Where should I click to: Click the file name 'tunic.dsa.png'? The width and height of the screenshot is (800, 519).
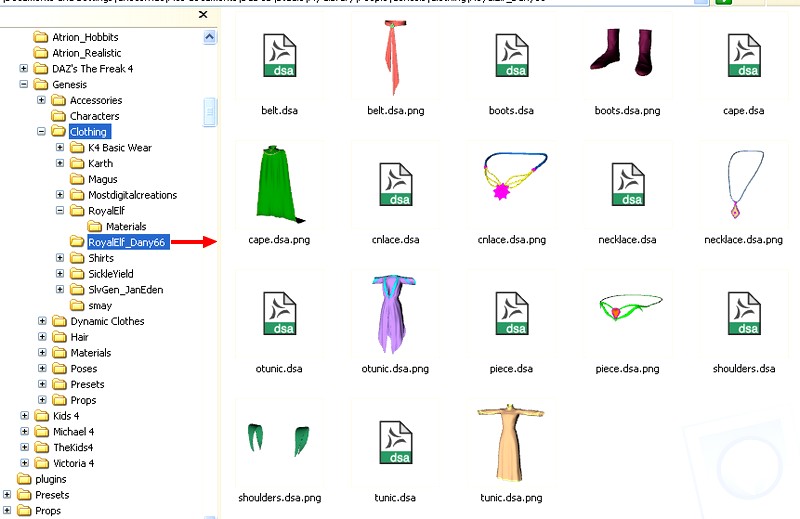tap(511, 498)
